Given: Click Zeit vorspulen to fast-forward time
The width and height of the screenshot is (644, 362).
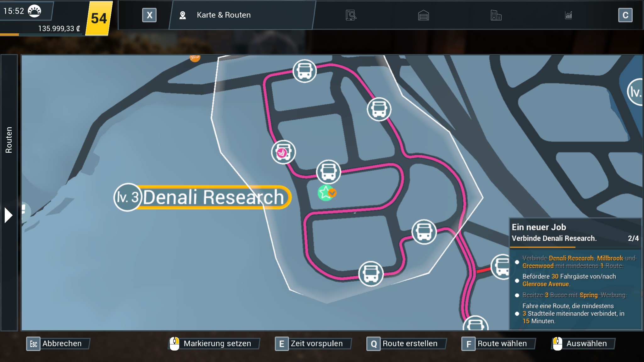Looking at the screenshot, I should [313, 343].
